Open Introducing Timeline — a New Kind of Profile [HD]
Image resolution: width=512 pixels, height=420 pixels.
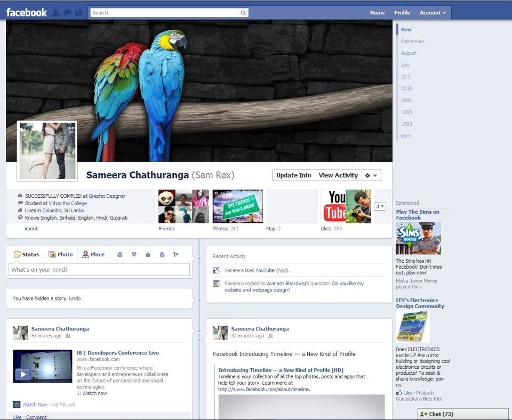[x=281, y=370]
